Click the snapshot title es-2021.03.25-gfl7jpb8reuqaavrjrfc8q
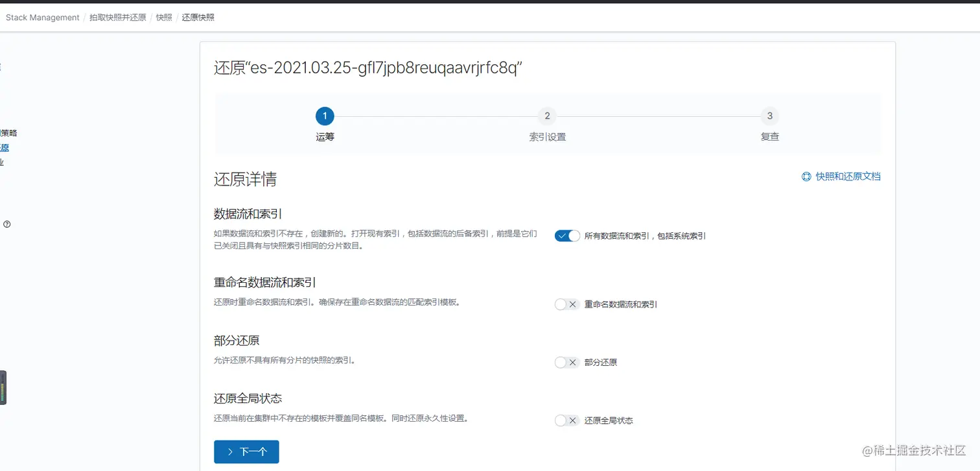 tap(368, 69)
